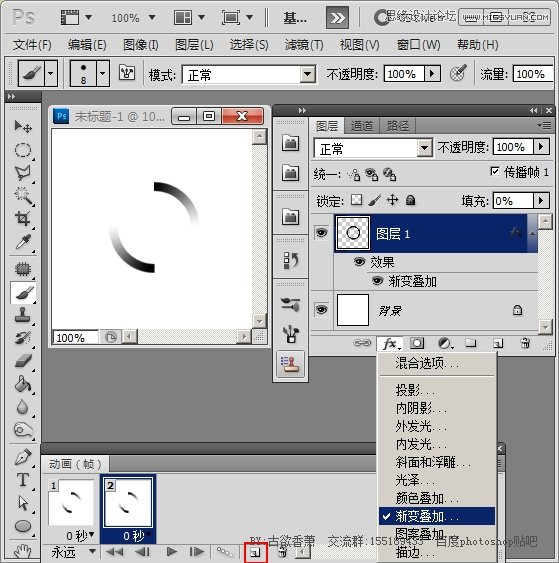559x563 pixels.
Task: Toggle lock position for layer
Action: point(393,200)
